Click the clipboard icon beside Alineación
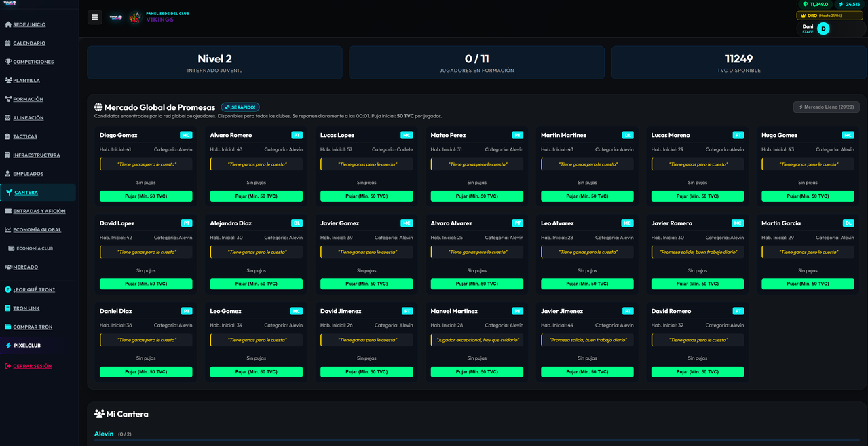This screenshot has height=446, width=868. (8, 117)
